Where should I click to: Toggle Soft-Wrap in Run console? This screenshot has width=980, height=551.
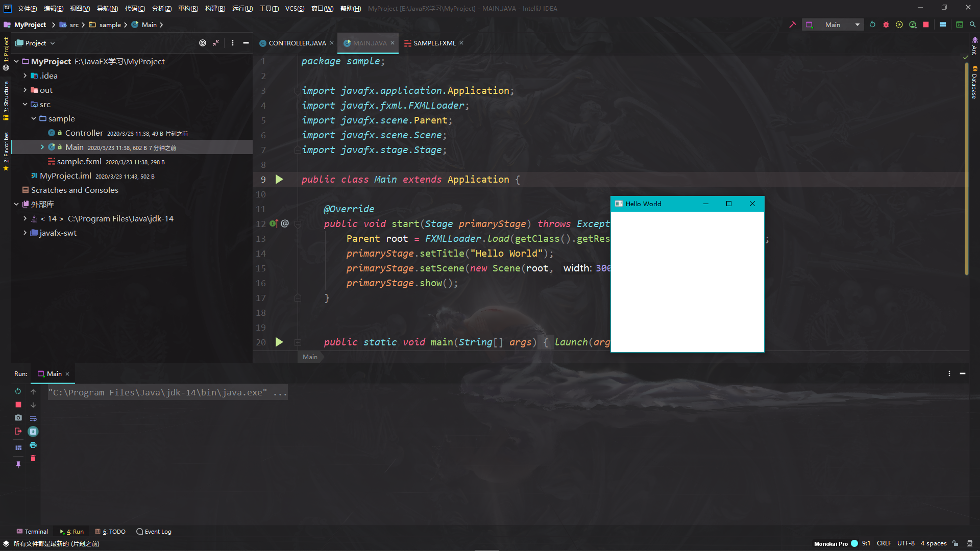[33, 418]
